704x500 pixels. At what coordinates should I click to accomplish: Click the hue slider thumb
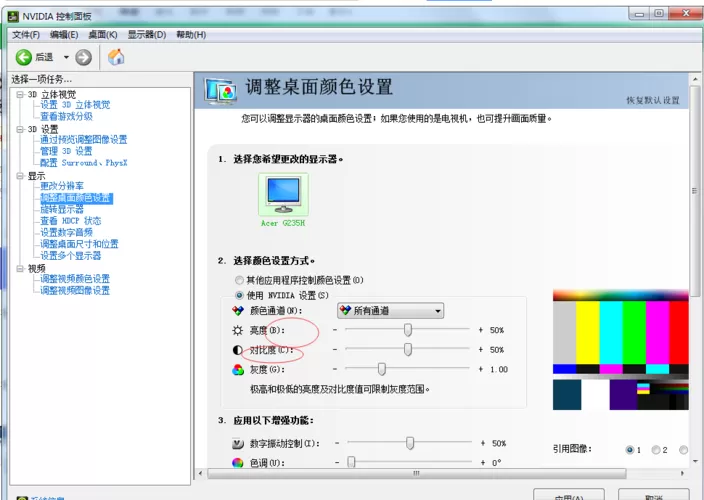point(352,462)
